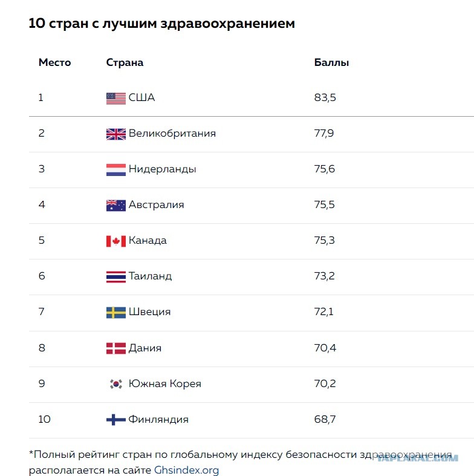Viewport: 474px width, 476px height.
Task: Click the Australia flag icon
Action: click(x=116, y=206)
